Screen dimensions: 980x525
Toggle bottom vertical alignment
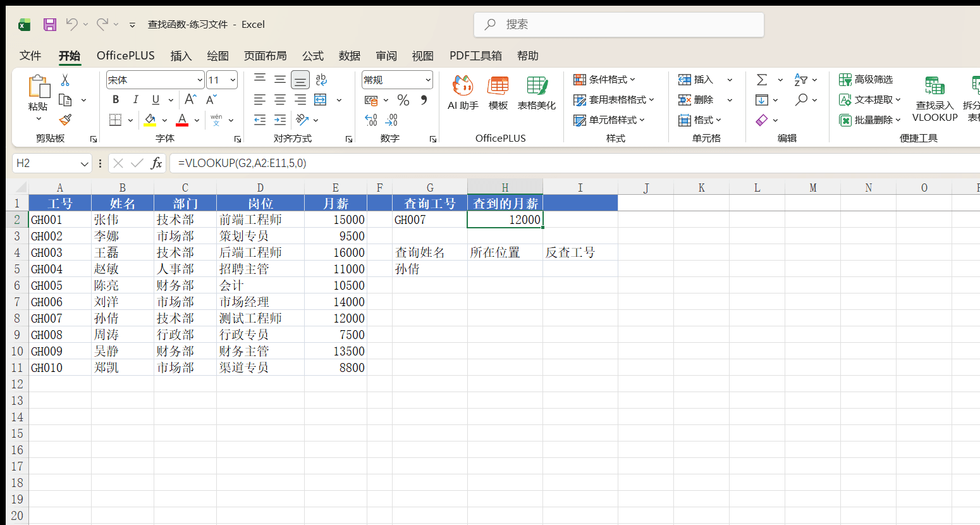coord(300,80)
